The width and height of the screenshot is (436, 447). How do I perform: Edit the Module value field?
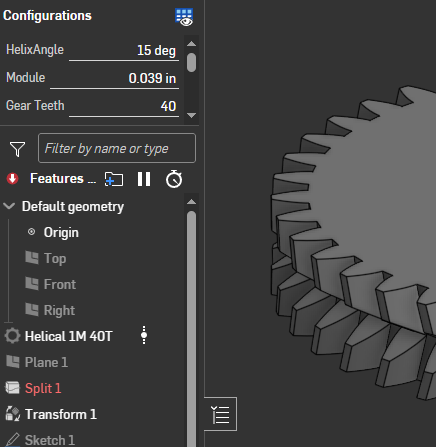tap(114, 79)
